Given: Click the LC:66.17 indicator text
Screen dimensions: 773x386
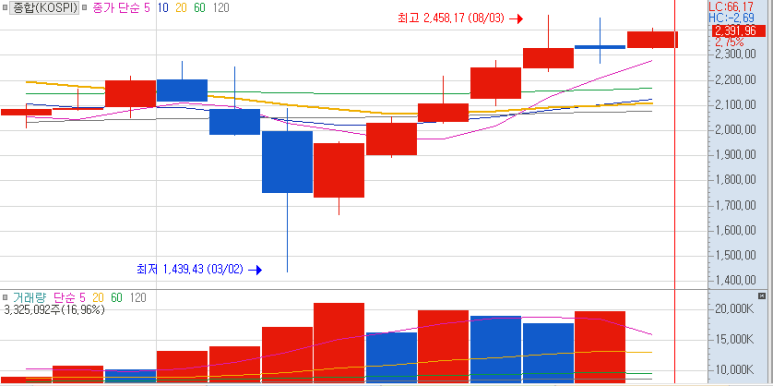Looking at the screenshot, I should point(732,6).
